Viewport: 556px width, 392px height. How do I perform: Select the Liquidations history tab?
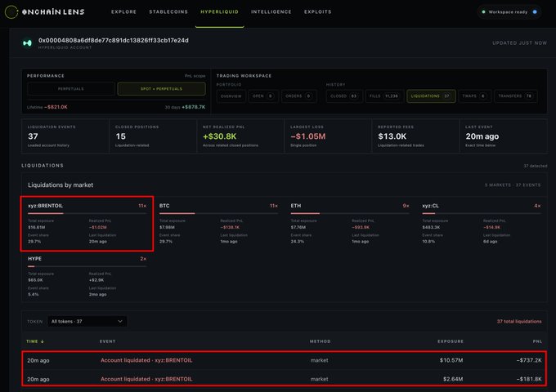click(431, 96)
